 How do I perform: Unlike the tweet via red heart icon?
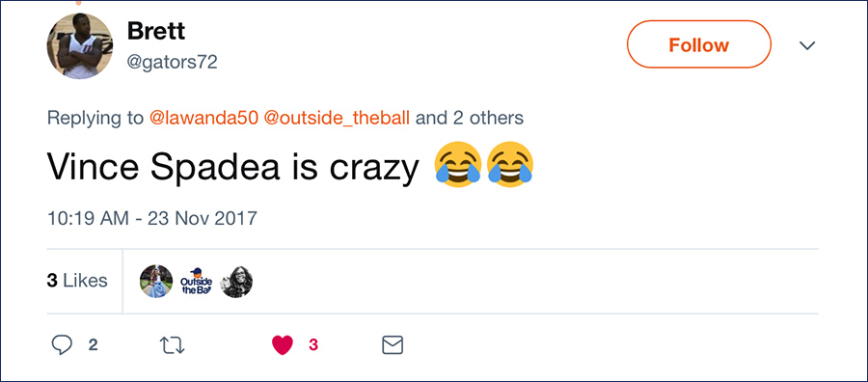(x=283, y=345)
